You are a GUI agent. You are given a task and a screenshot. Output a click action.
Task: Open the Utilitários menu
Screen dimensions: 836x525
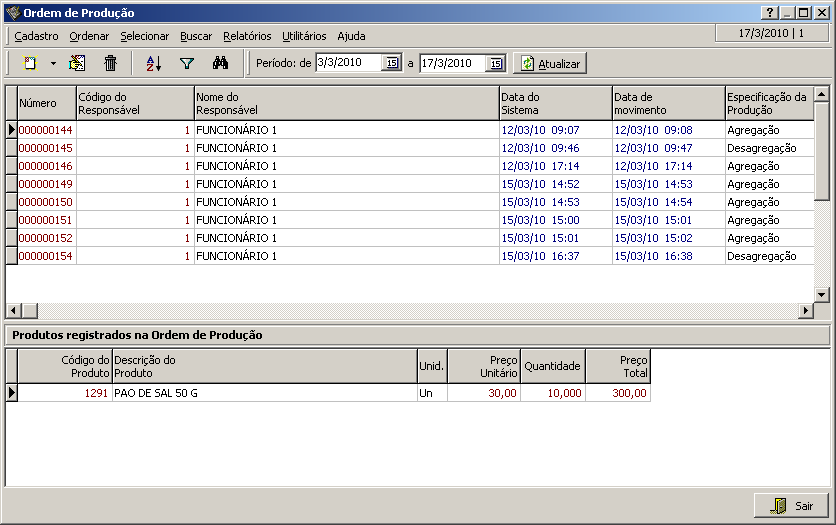[x=304, y=36]
